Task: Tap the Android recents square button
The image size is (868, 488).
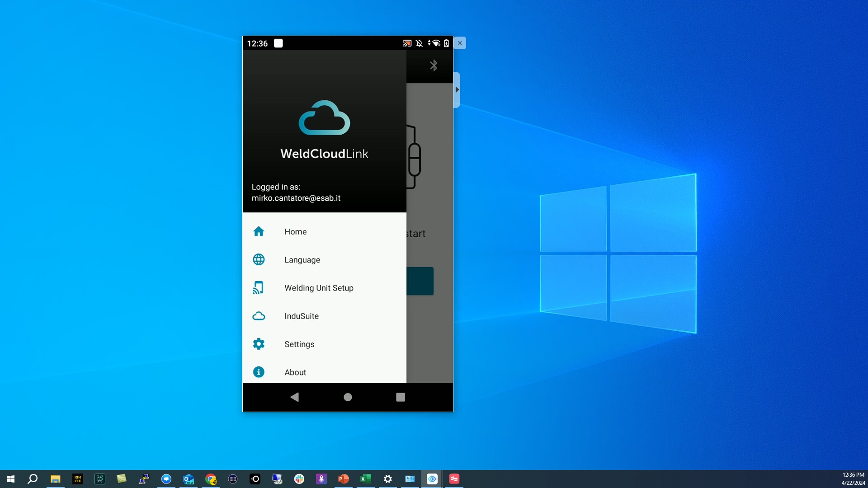Action: (401, 397)
